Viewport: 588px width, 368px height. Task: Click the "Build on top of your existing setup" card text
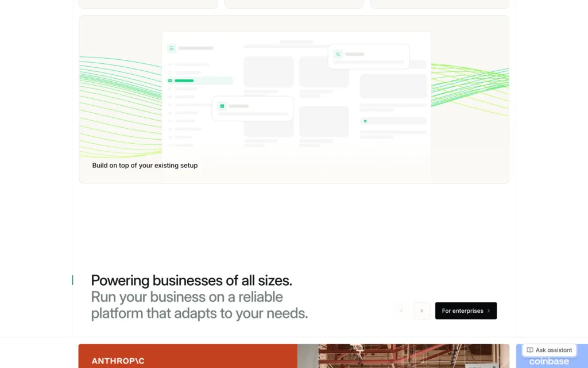tap(145, 165)
